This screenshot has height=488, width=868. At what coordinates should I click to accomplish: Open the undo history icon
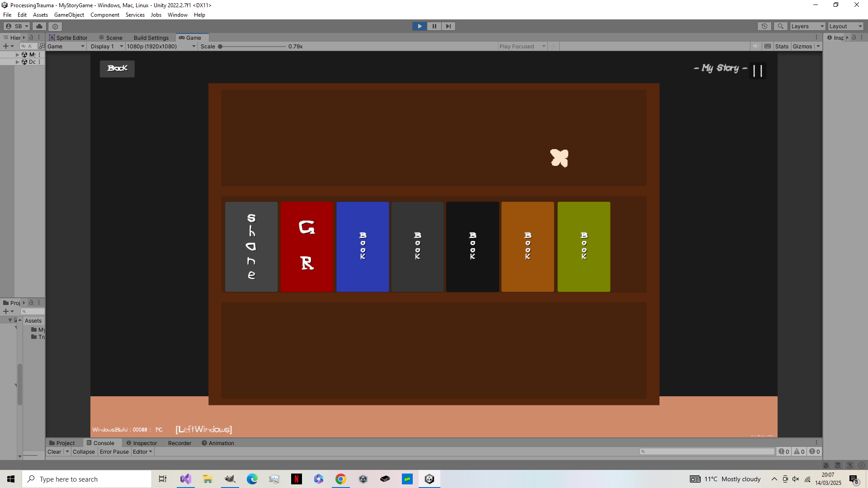click(x=764, y=26)
